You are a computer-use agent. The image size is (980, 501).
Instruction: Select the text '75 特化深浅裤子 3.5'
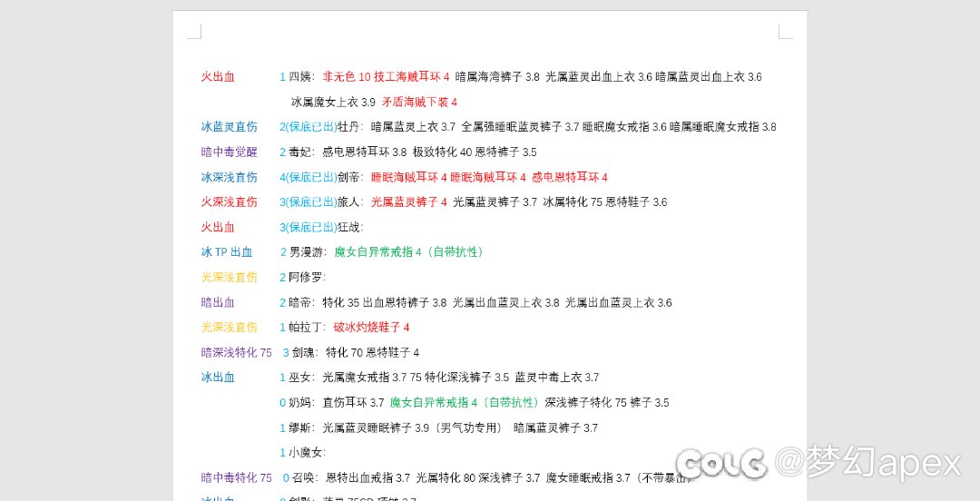(x=459, y=378)
